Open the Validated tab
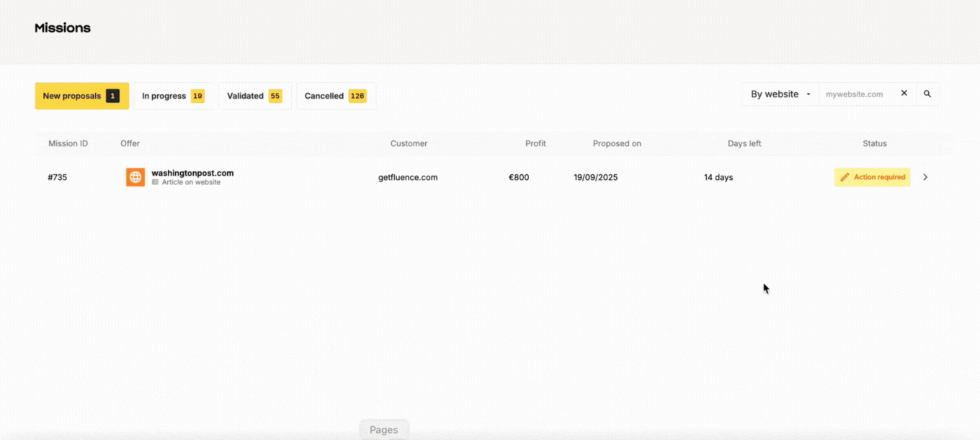This screenshot has width=980, height=440. click(254, 96)
